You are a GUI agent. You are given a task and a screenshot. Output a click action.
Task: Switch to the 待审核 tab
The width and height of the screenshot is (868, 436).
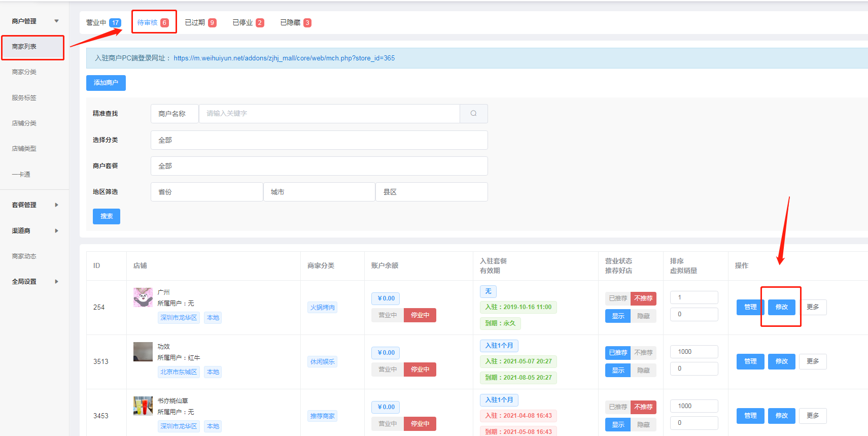[153, 22]
